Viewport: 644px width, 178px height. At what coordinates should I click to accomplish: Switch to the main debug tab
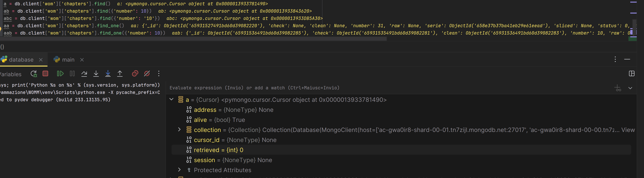(68, 60)
